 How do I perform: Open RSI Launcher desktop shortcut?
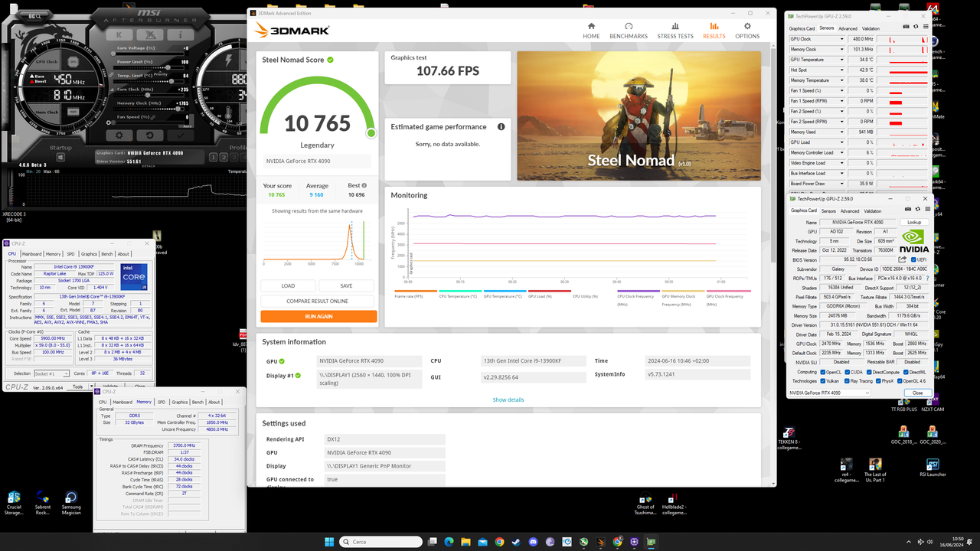(x=933, y=468)
